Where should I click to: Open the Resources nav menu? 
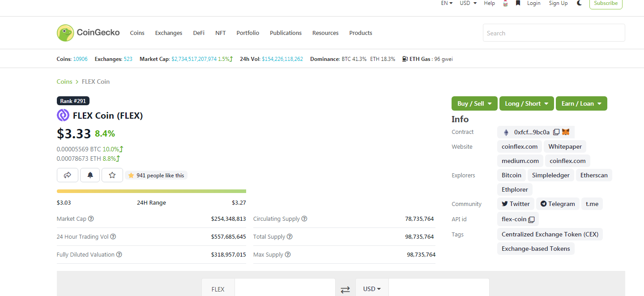[x=325, y=33]
